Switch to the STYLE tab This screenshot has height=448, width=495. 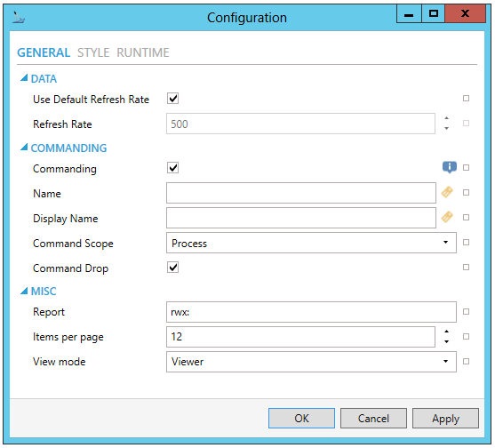(93, 52)
